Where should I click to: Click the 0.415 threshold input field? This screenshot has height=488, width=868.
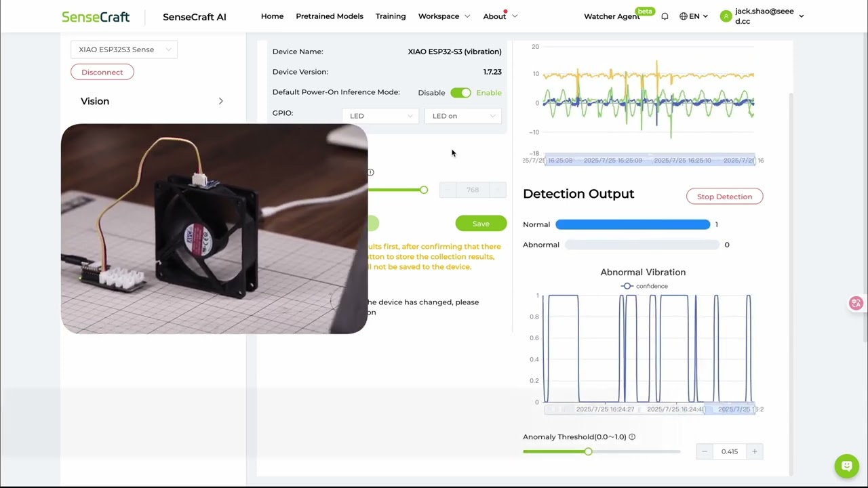point(729,451)
